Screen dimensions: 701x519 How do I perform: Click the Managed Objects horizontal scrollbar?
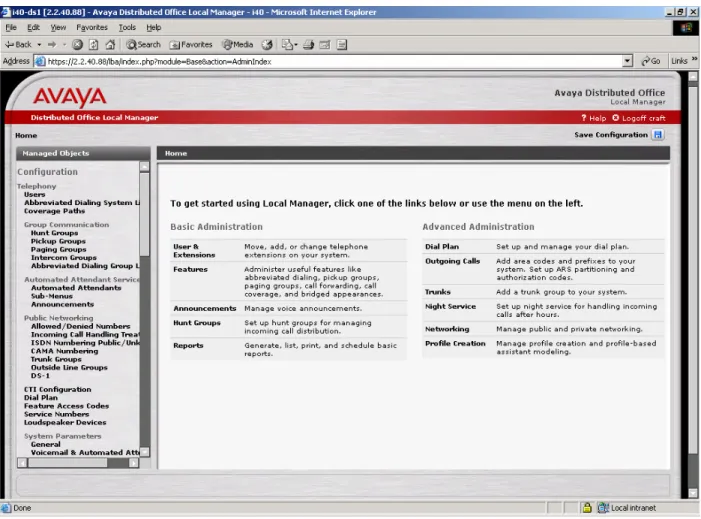(78, 463)
